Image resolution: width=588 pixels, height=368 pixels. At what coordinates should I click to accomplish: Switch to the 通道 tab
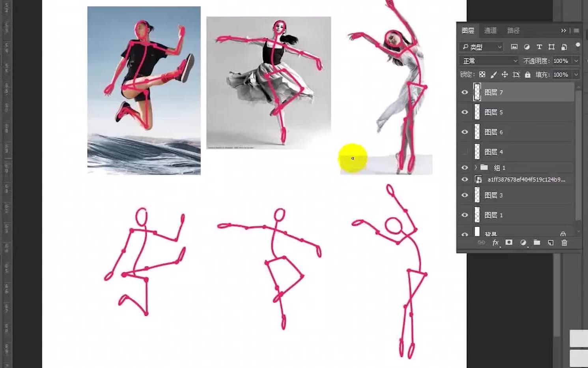point(490,30)
